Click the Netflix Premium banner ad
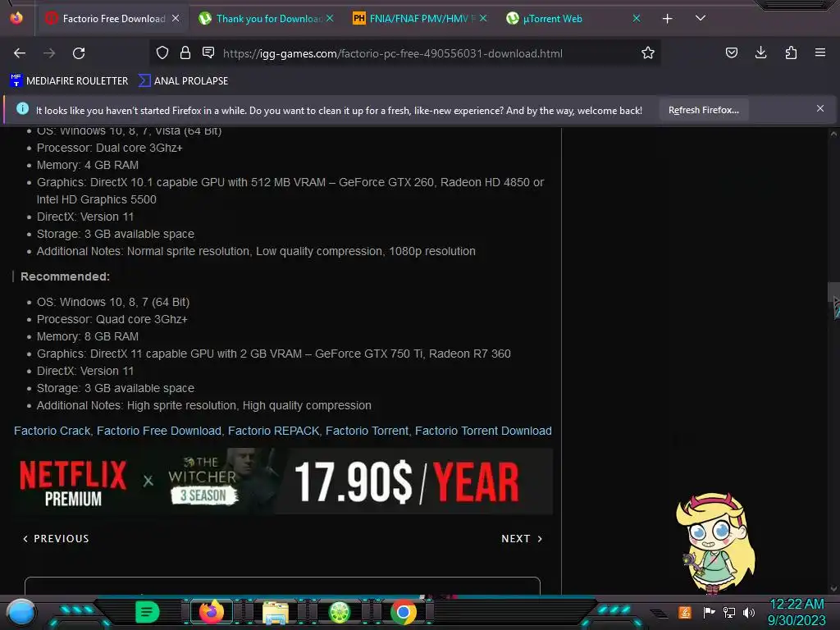This screenshot has width=840, height=630. (x=283, y=481)
